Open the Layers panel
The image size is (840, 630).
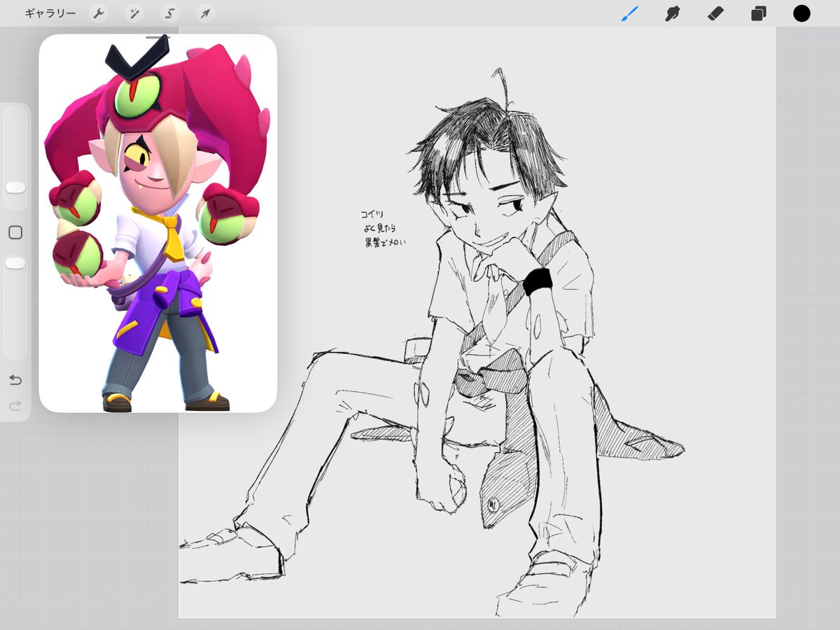759,13
